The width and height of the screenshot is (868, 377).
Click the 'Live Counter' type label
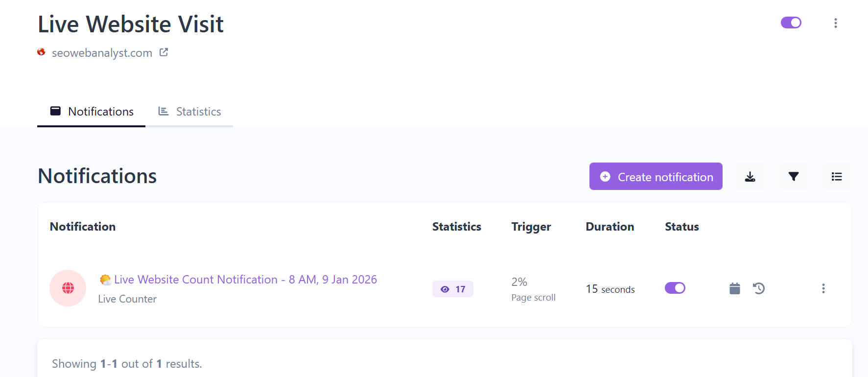[127, 299]
